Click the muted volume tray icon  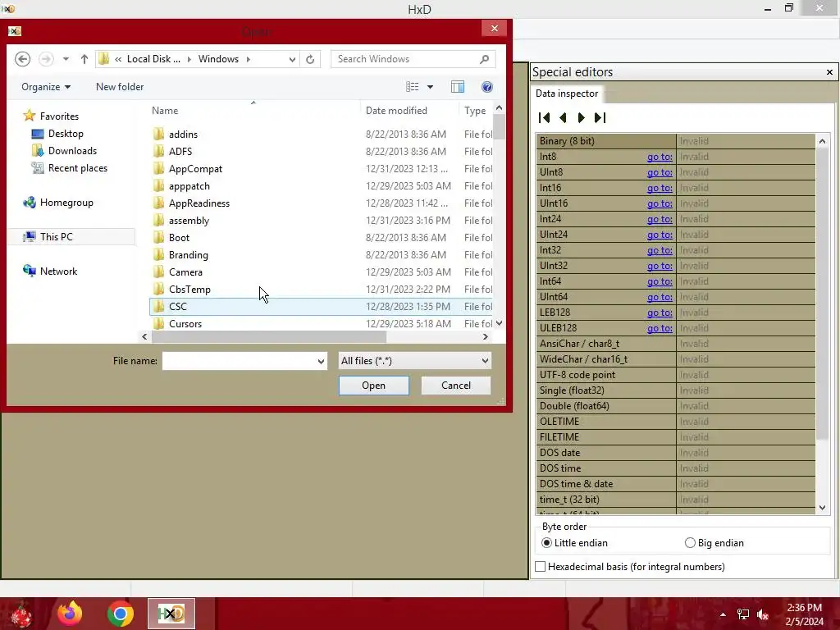point(763,614)
